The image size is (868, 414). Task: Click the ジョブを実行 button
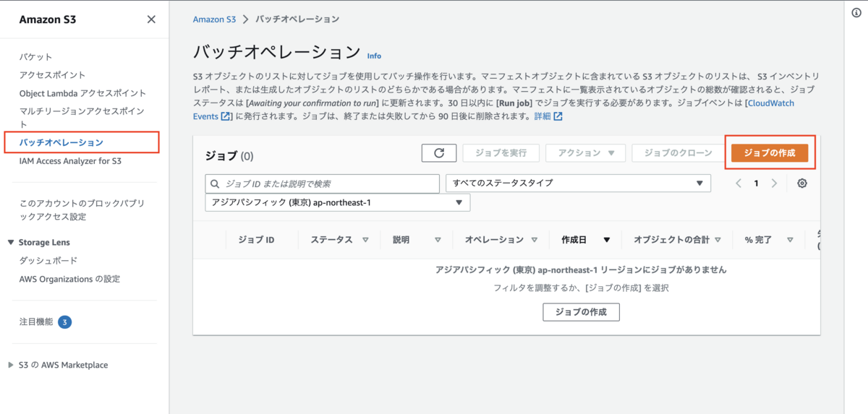(501, 153)
